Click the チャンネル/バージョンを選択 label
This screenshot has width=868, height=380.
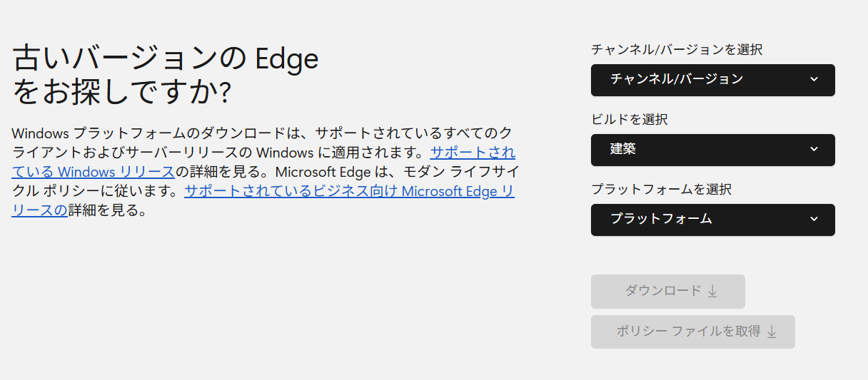tap(677, 50)
